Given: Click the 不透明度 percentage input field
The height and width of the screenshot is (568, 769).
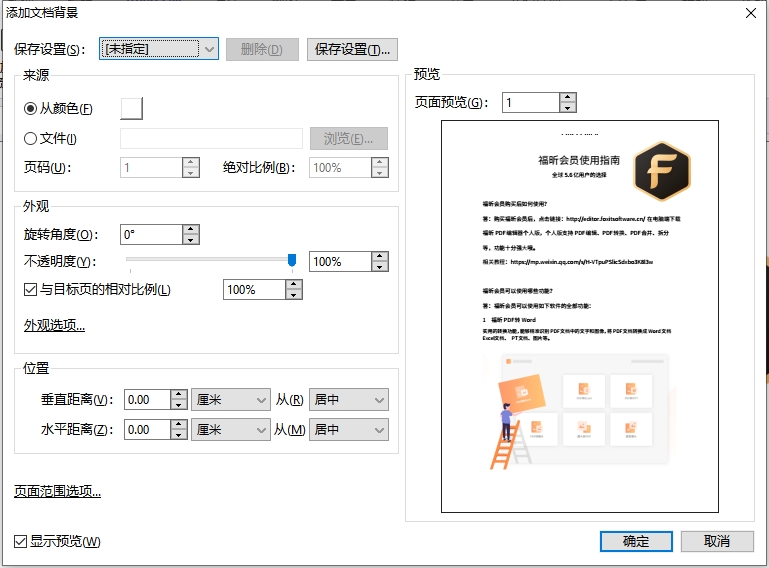Looking at the screenshot, I should pos(338,262).
